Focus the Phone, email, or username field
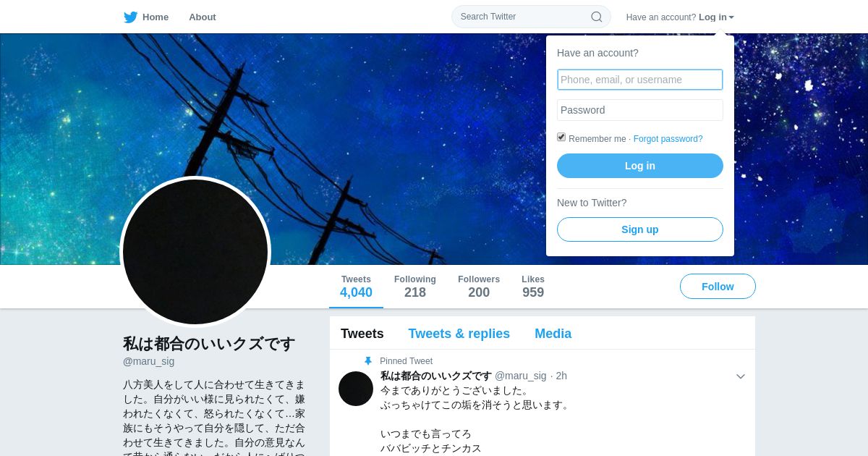 point(640,80)
